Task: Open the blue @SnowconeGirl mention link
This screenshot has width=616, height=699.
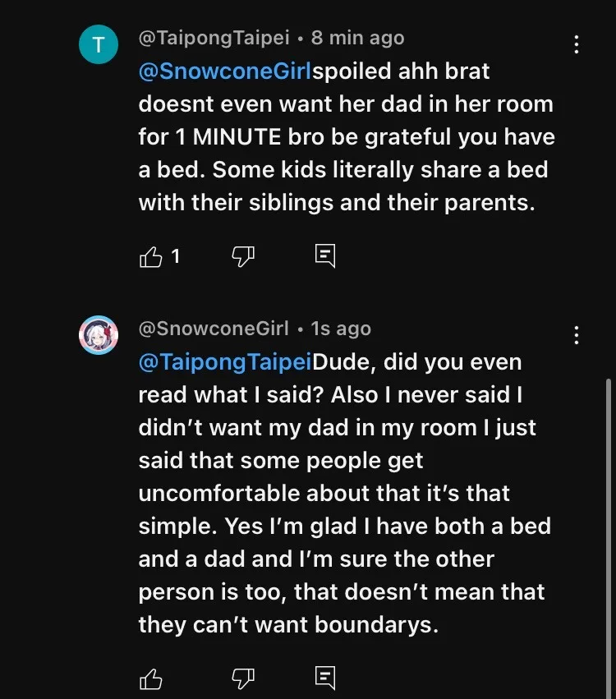Action: [x=225, y=71]
